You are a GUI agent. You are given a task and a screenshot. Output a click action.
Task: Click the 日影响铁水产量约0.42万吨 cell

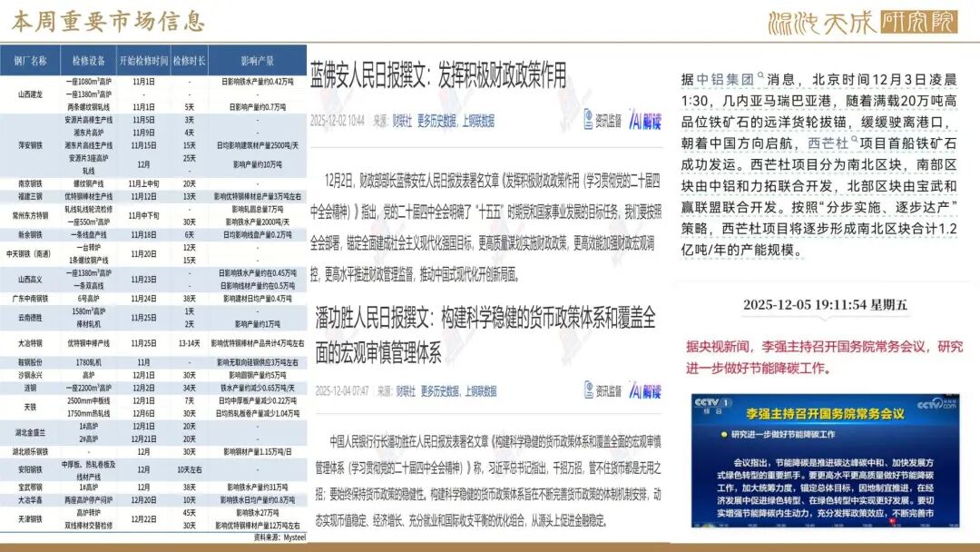point(258,82)
